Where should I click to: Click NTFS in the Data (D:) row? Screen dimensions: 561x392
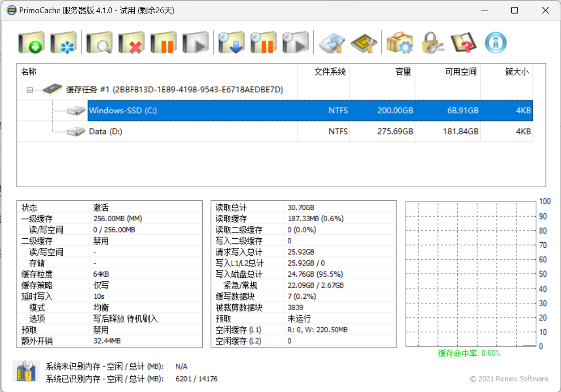[x=338, y=131]
